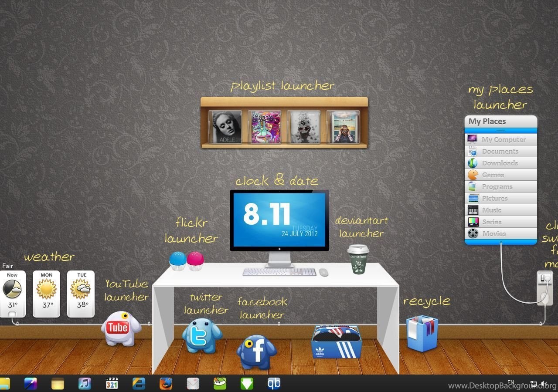Click the blue Twitter launcher creature

click(201, 335)
